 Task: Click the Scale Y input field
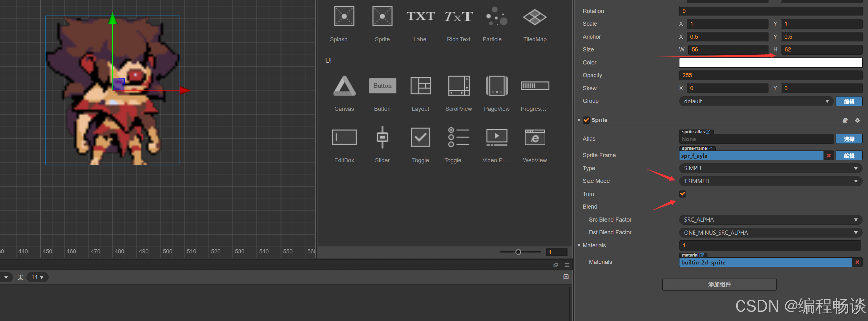(x=821, y=24)
